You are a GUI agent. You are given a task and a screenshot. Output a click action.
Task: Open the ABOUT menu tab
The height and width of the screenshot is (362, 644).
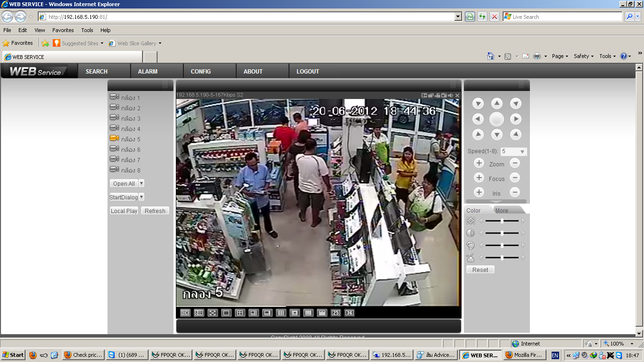[x=253, y=72]
